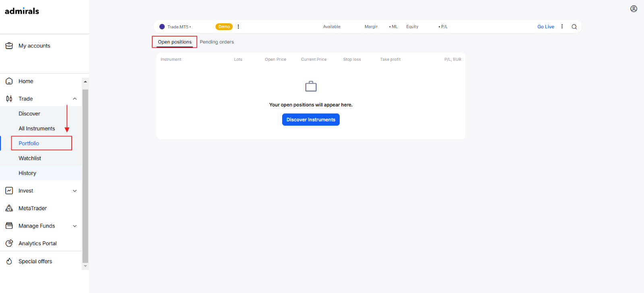This screenshot has width=644, height=293.
Task: Click the Trade candlestick icon
Action: point(9,99)
